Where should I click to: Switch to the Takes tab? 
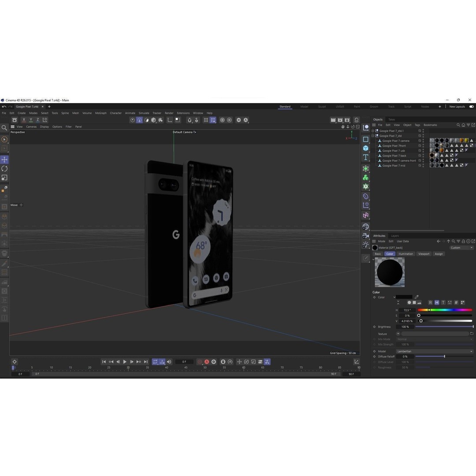tap(392, 119)
